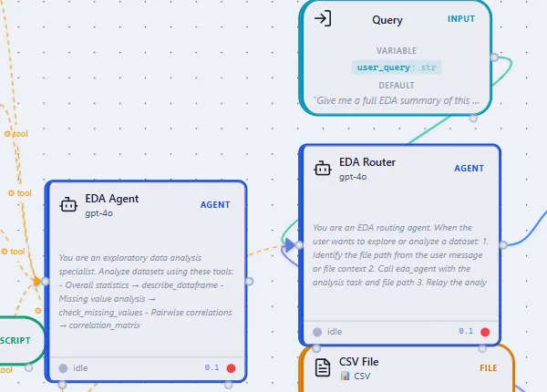
Task: Click the red status dot on EDA Router
Action: click(x=485, y=332)
